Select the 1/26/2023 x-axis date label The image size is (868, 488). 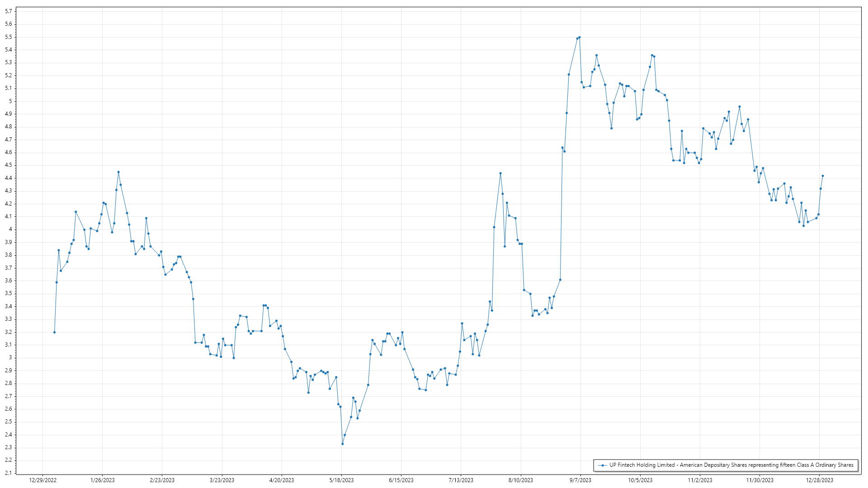103,480
